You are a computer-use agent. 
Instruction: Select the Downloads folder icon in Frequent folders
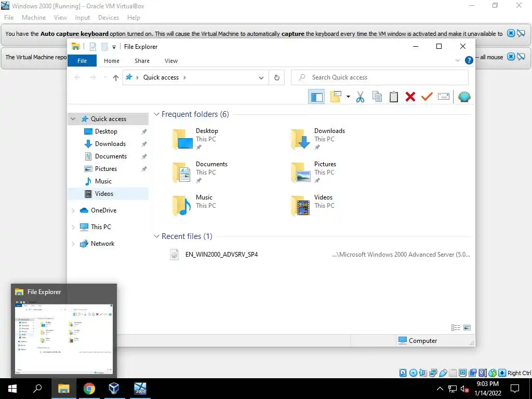(x=301, y=139)
